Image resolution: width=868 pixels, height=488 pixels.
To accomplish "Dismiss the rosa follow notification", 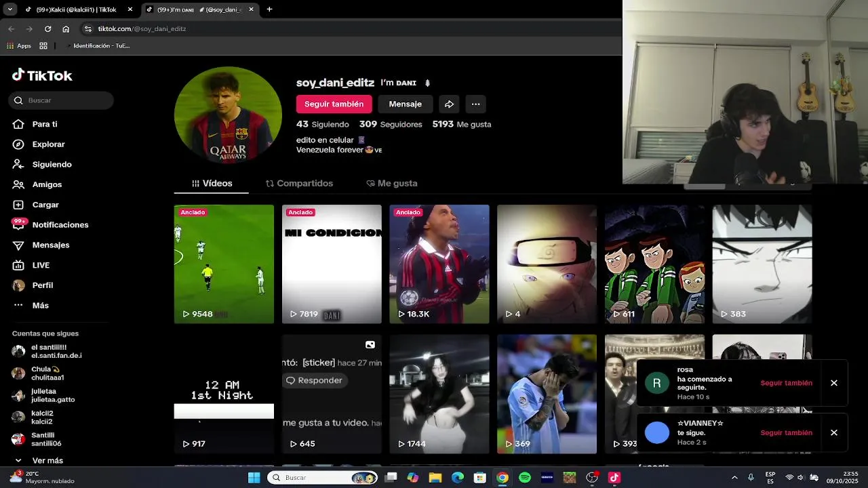I will coord(834,383).
